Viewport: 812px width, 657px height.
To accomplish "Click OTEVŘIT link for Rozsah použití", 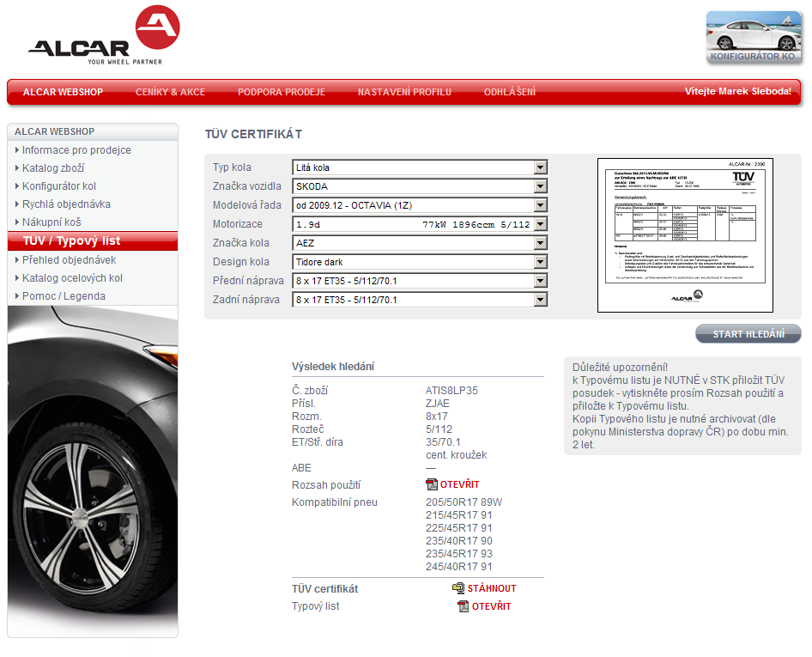I will point(460,484).
